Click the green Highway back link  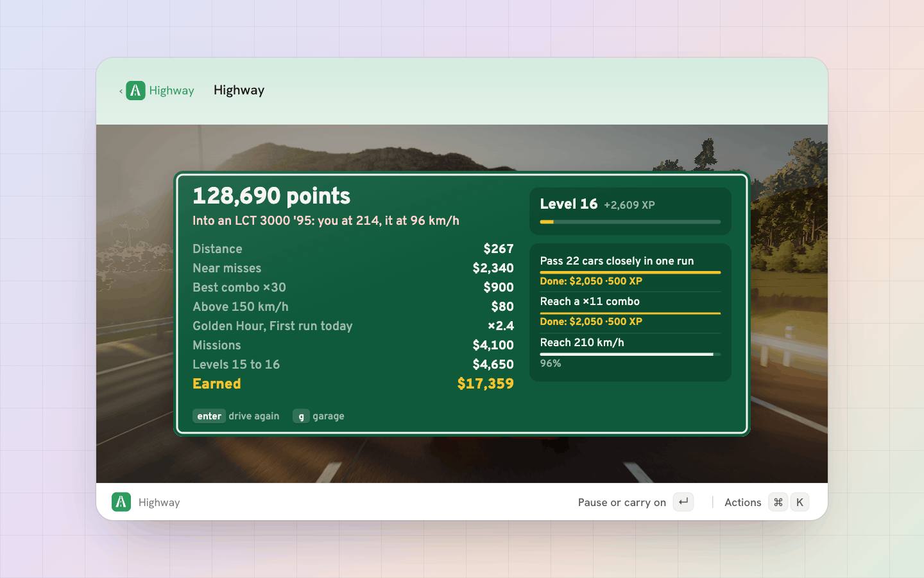pyautogui.click(x=171, y=91)
